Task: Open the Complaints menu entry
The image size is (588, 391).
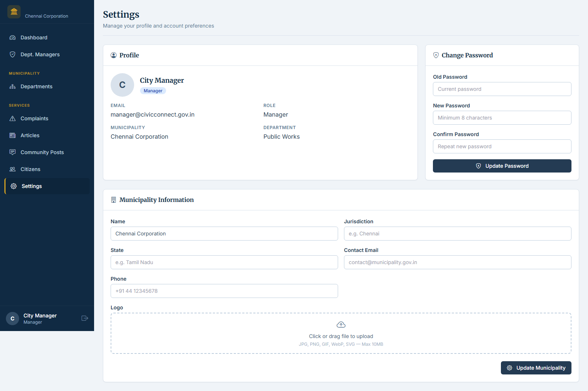Action: [34, 118]
